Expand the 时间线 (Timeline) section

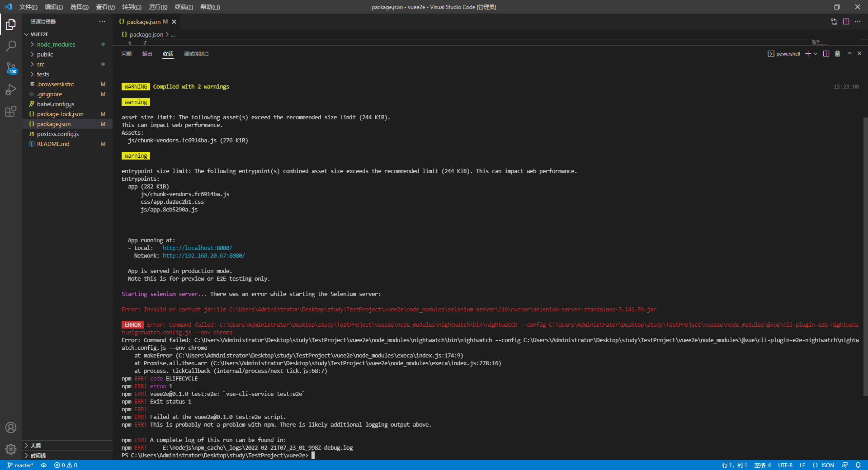pyautogui.click(x=67, y=456)
